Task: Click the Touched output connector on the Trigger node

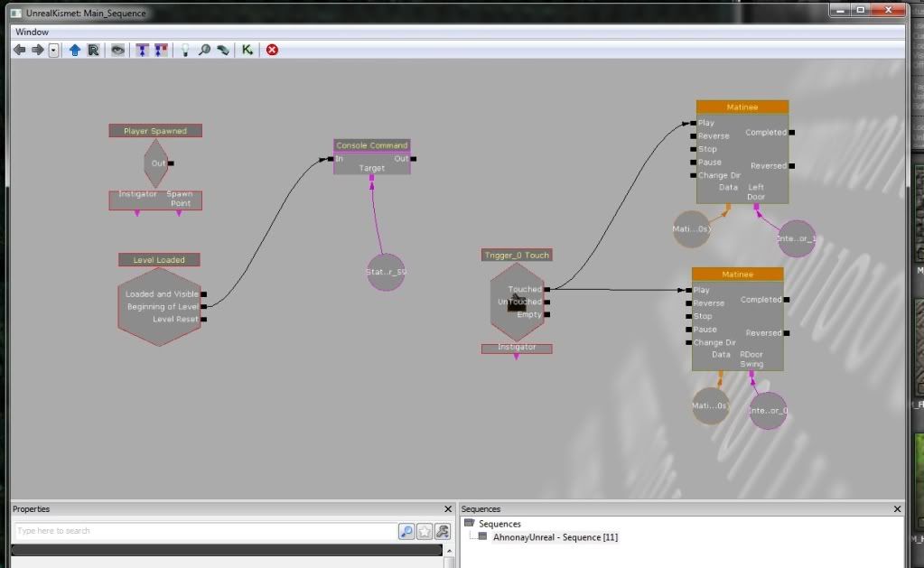Action: pos(547,289)
